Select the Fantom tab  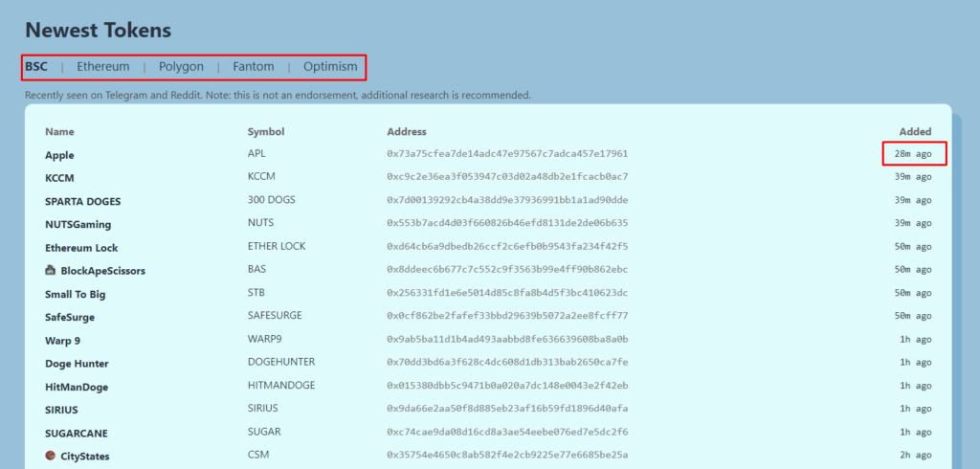point(253,66)
